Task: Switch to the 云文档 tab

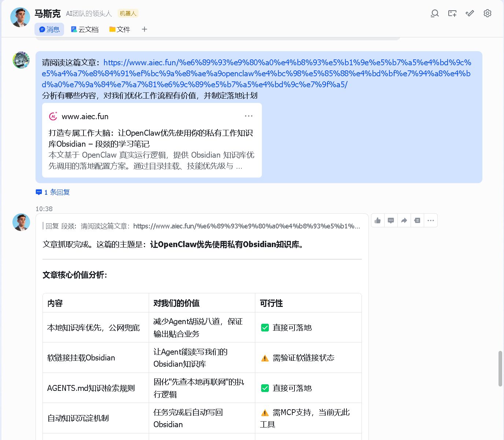Action: point(85,29)
